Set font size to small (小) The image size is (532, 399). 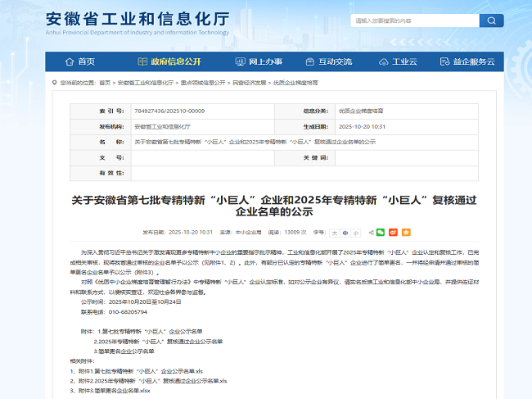coord(355,232)
